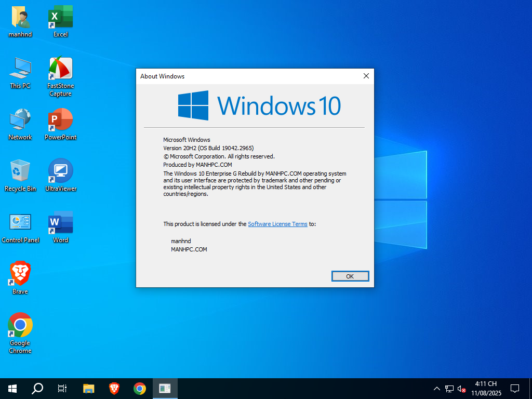Image resolution: width=532 pixels, height=399 pixels.
Task: Close the About Windows dialog
Action: click(366, 76)
